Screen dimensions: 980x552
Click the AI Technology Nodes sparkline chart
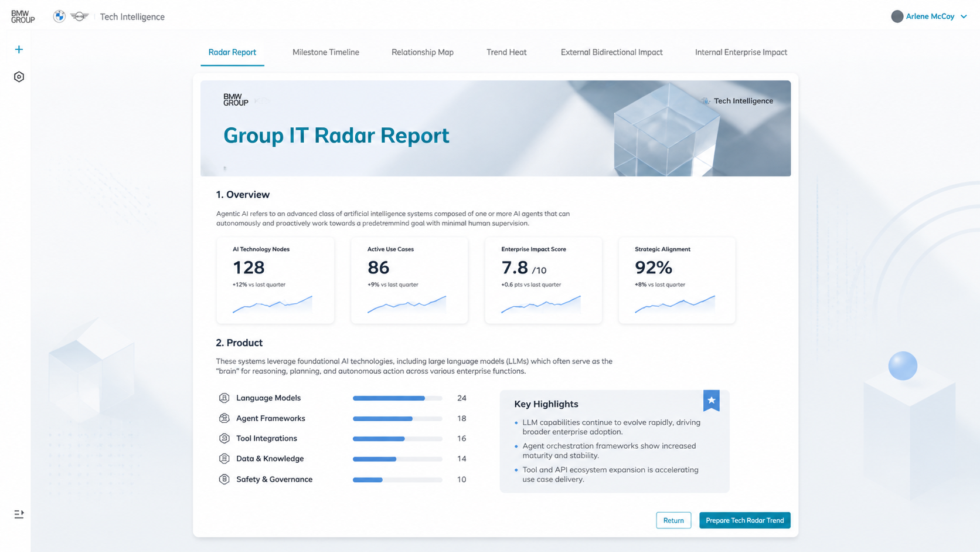pyautogui.click(x=273, y=304)
